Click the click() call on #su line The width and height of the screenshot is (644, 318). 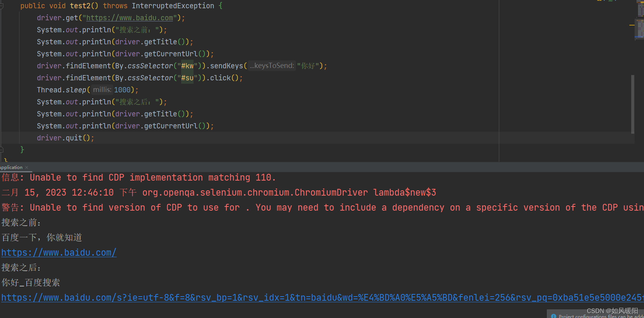click(x=224, y=78)
